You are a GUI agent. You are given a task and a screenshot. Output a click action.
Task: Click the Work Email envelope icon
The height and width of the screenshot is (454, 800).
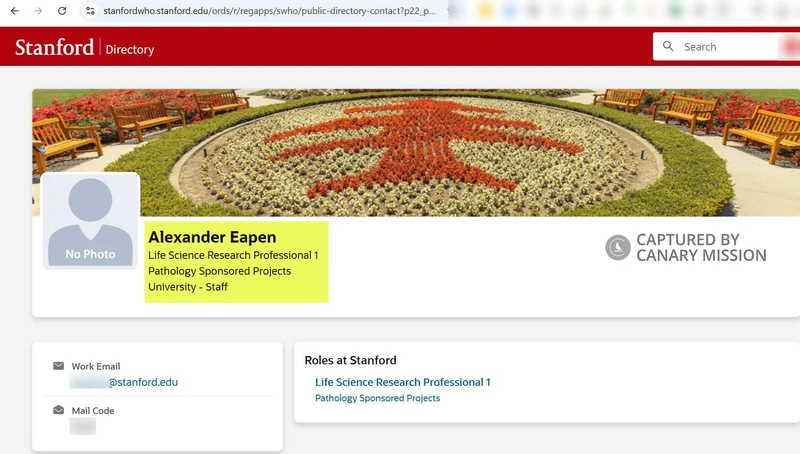coord(59,366)
